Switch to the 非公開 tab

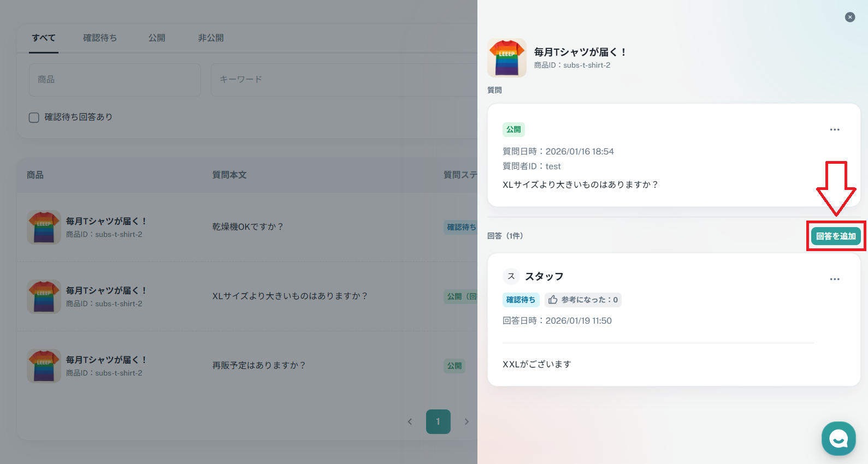click(210, 38)
